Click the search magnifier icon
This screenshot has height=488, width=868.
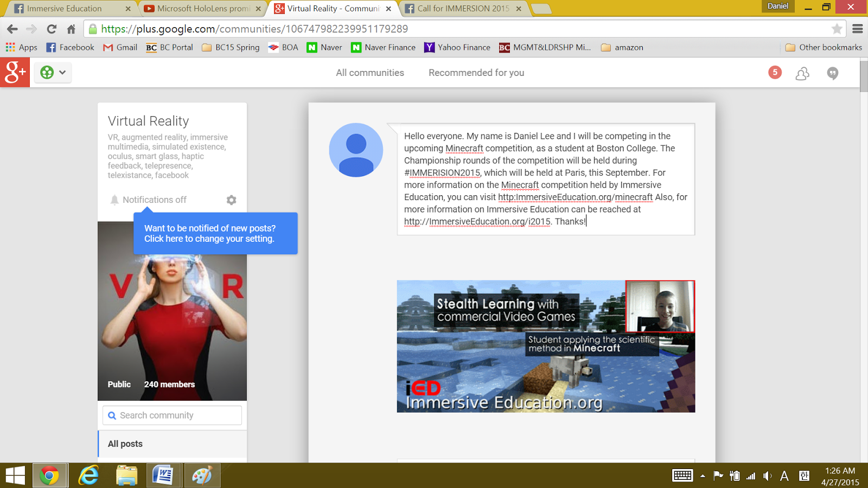[112, 415]
